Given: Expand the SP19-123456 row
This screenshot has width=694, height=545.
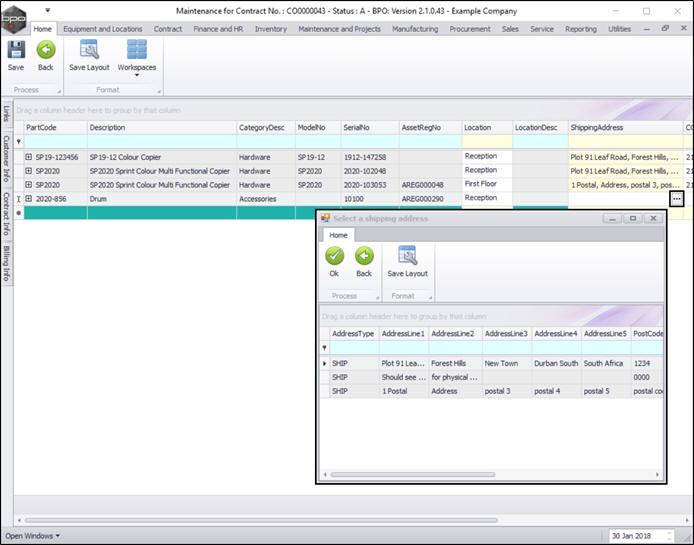Looking at the screenshot, I should point(29,157).
